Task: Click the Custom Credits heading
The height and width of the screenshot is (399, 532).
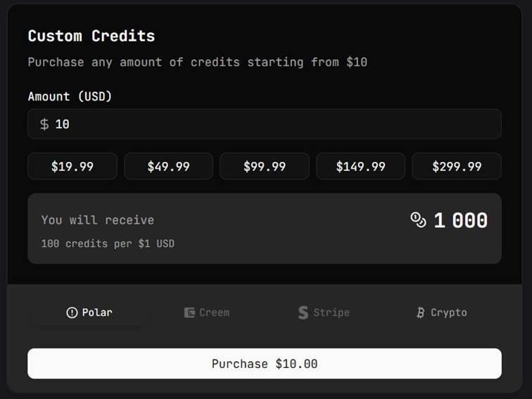Action: click(x=91, y=36)
